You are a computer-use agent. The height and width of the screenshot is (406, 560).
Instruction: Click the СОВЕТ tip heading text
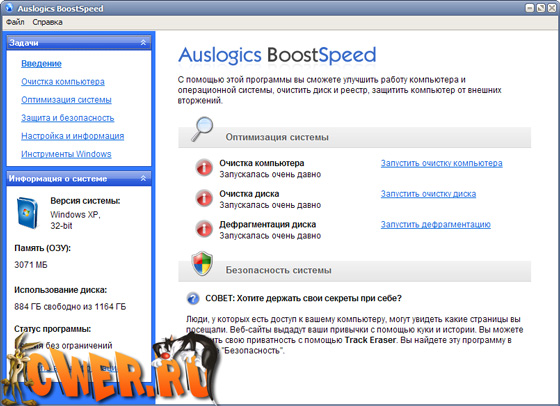[x=303, y=299]
